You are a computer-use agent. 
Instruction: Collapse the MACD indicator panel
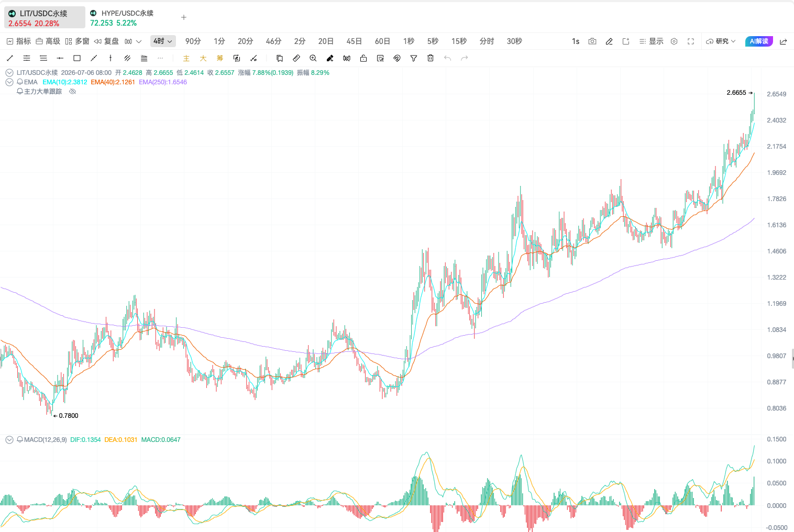coord(9,440)
